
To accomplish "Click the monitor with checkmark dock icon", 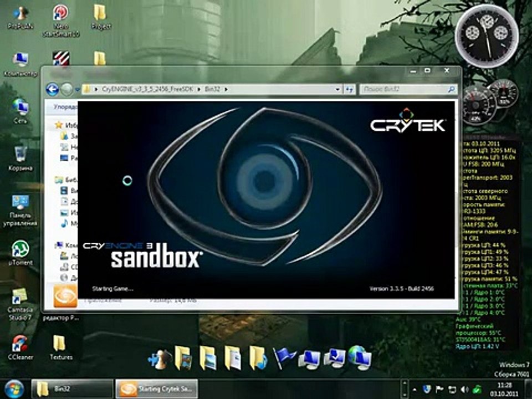I will click(334, 359).
